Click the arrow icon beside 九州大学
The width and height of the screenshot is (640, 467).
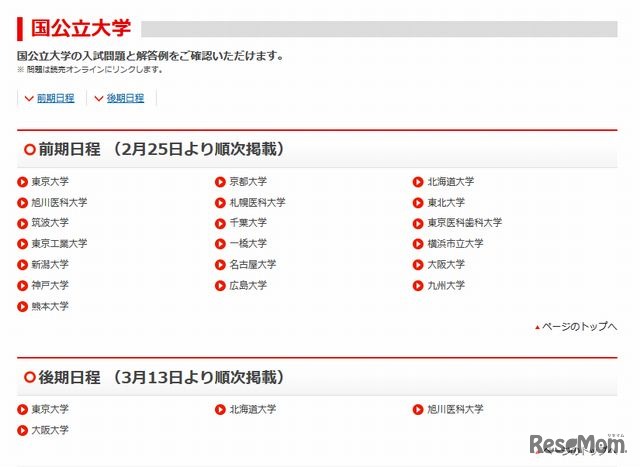[x=418, y=286]
